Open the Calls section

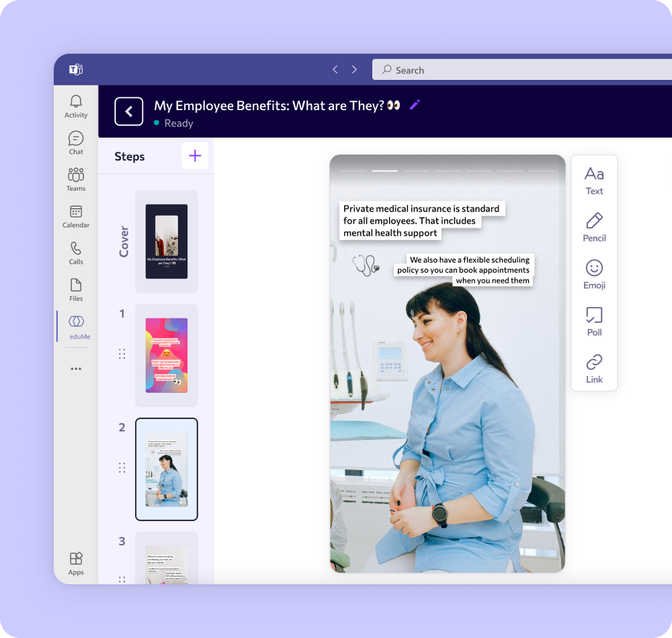coord(76,253)
